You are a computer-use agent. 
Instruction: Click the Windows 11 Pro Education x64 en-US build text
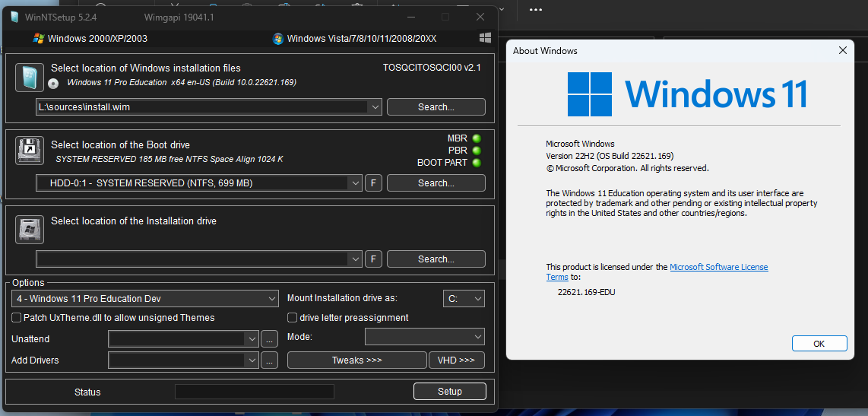coord(182,82)
